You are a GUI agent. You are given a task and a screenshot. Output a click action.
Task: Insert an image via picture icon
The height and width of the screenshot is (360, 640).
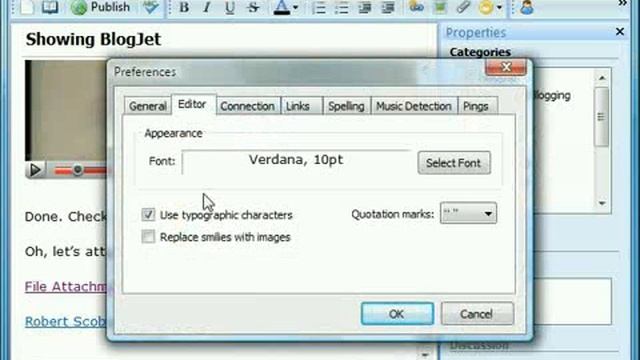tap(440, 7)
